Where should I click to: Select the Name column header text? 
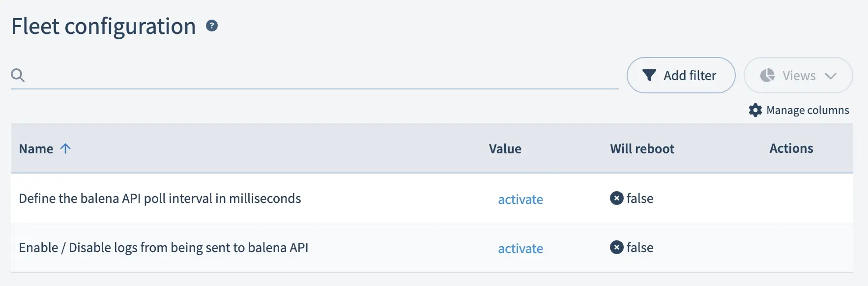tap(36, 148)
